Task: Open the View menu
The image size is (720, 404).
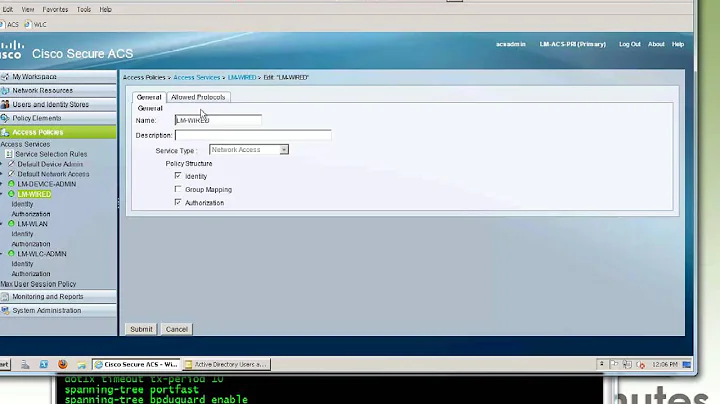Action: tap(28, 9)
